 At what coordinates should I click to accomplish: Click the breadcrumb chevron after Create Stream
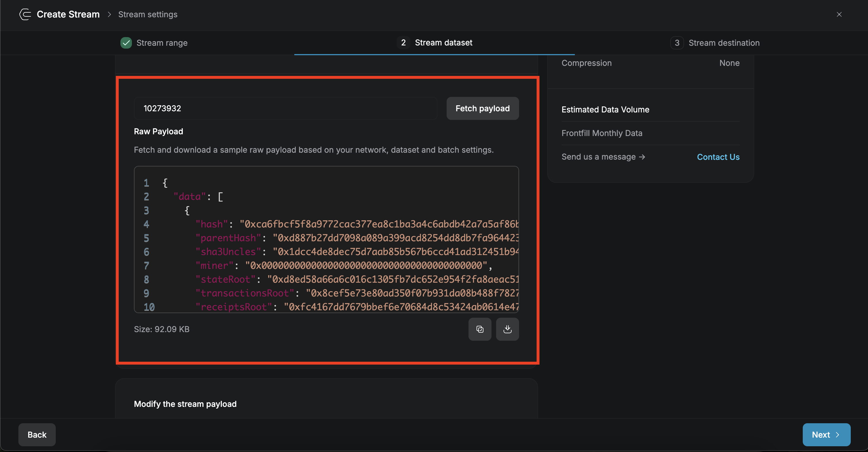coord(109,14)
